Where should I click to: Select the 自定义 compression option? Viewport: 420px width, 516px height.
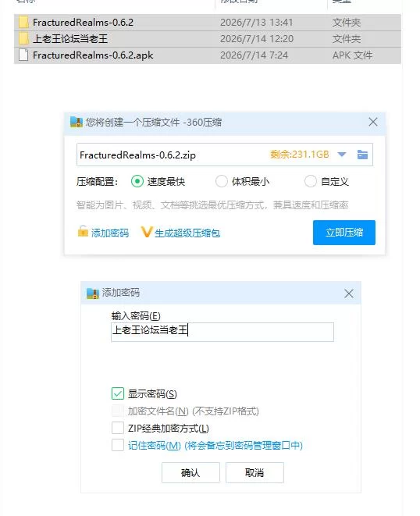coord(311,181)
